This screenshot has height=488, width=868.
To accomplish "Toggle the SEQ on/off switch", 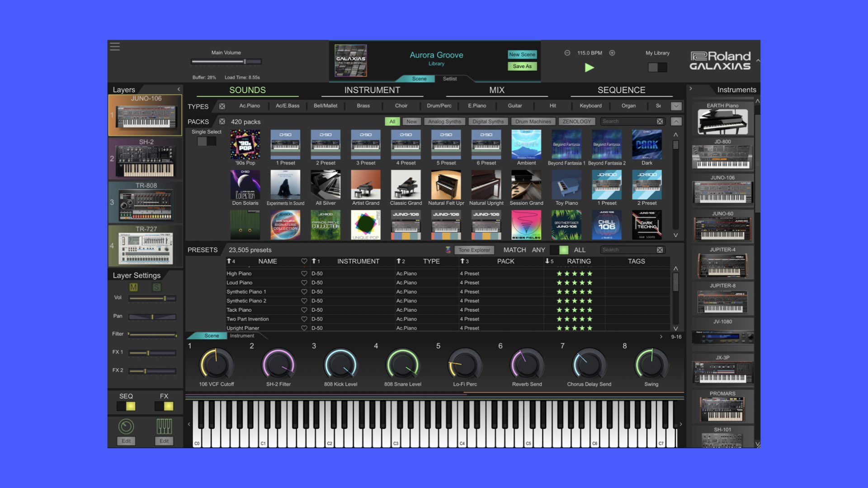I will pyautogui.click(x=126, y=406).
